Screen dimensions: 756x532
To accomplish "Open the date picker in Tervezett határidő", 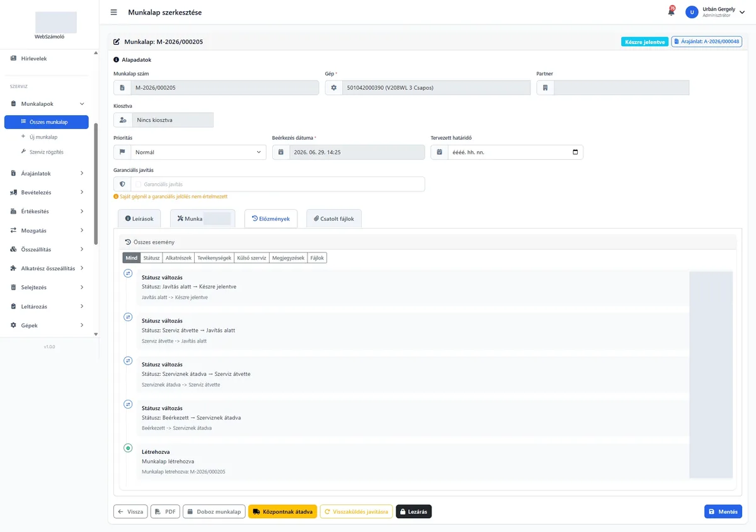I will pyautogui.click(x=575, y=152).
